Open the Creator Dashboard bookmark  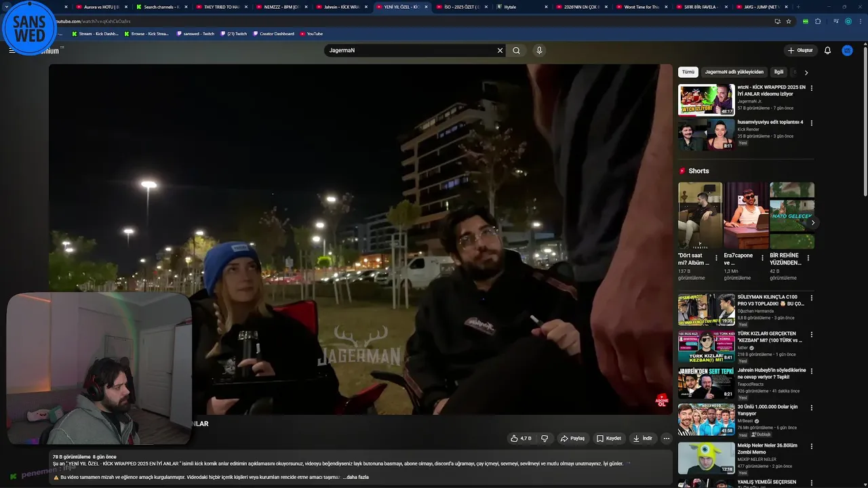click(274, 33)
